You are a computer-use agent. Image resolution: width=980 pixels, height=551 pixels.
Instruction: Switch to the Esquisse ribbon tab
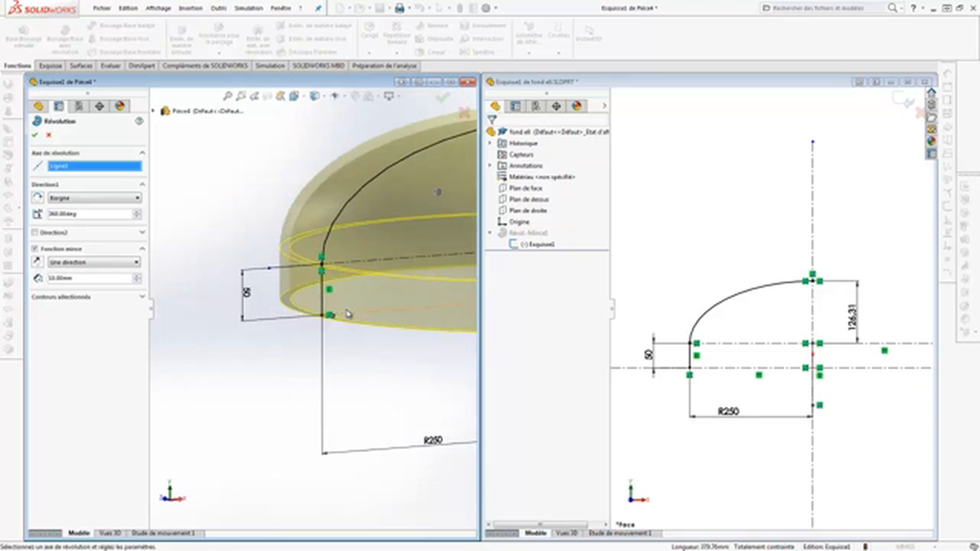51,66
